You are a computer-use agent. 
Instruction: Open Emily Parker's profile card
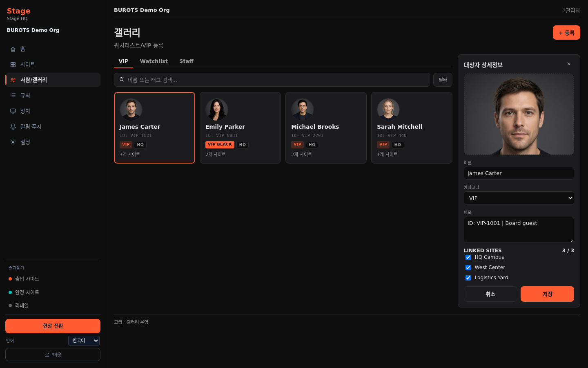tap(240, 128)
